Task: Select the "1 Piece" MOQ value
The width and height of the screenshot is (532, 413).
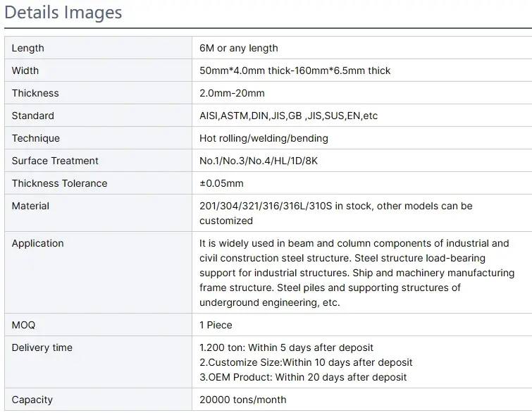Action: 216,325
